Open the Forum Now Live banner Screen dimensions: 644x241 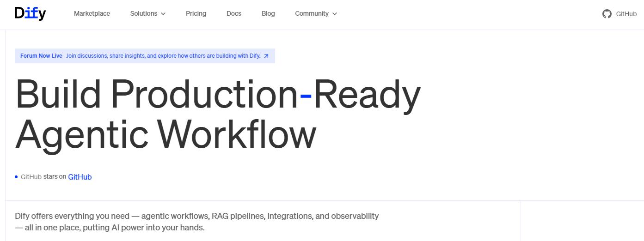pyautogui.click(x=145, y=56)
